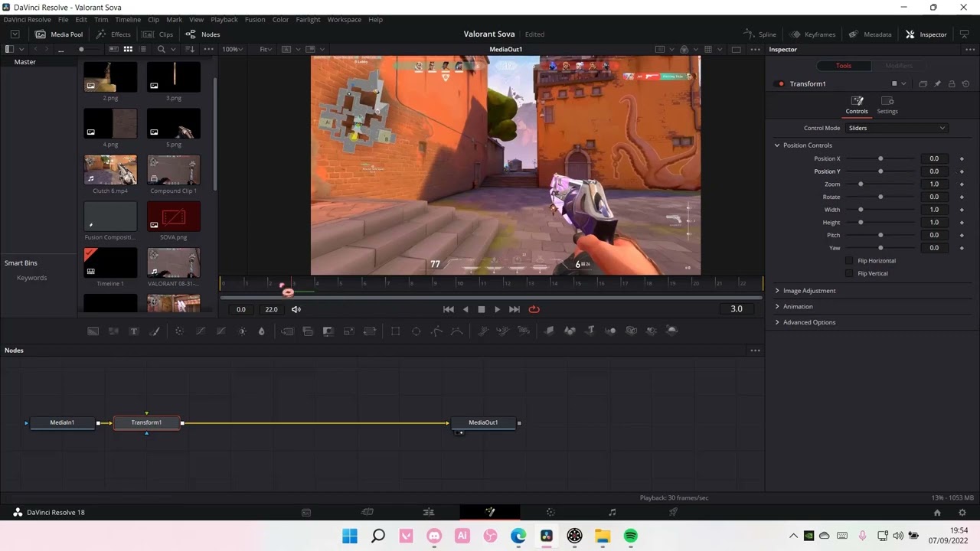The height and width of the screenshot is (551, 980).
Task: Click the Play forward button
Action: tap(498, 309)
